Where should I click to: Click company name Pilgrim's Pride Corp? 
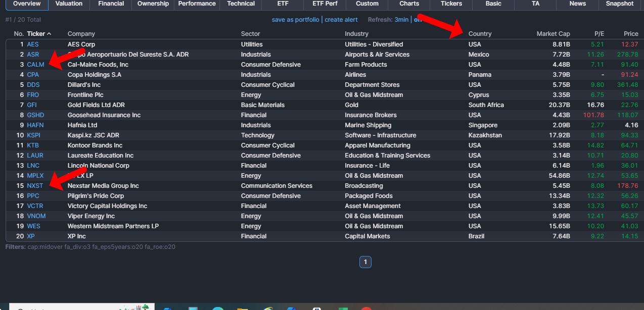[x=96, y=196]
